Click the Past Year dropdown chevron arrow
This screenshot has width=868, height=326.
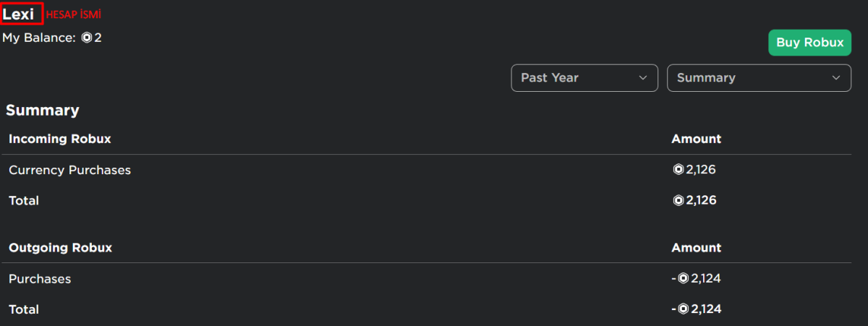(643, 78)
